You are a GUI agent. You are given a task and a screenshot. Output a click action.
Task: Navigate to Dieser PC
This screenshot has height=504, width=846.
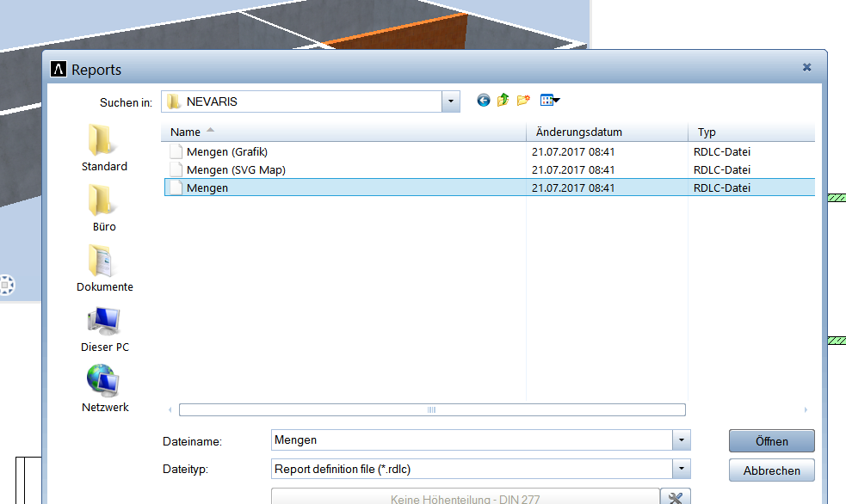click(104, 329)
